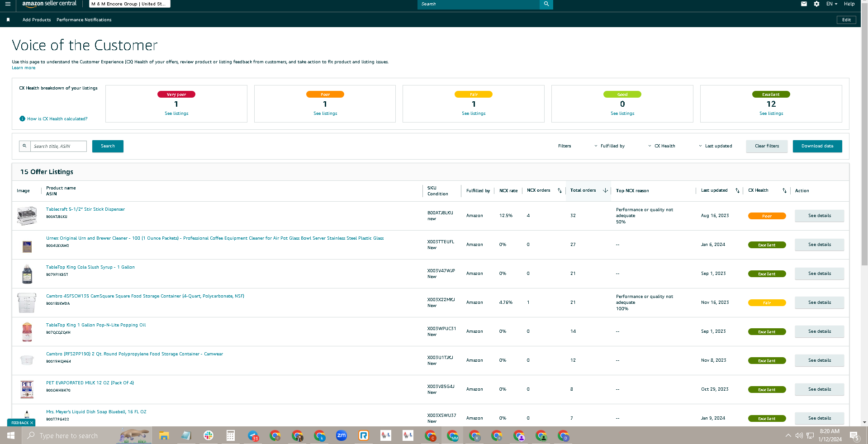The image size is (868, 444).
Task: See listings under Good card
Action: click(622, 113)
